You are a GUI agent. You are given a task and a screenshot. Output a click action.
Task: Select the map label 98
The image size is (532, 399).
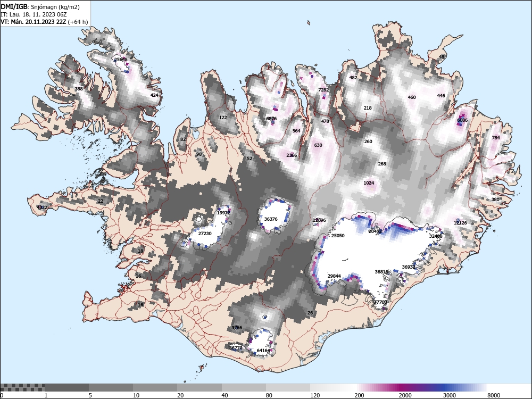199,154
